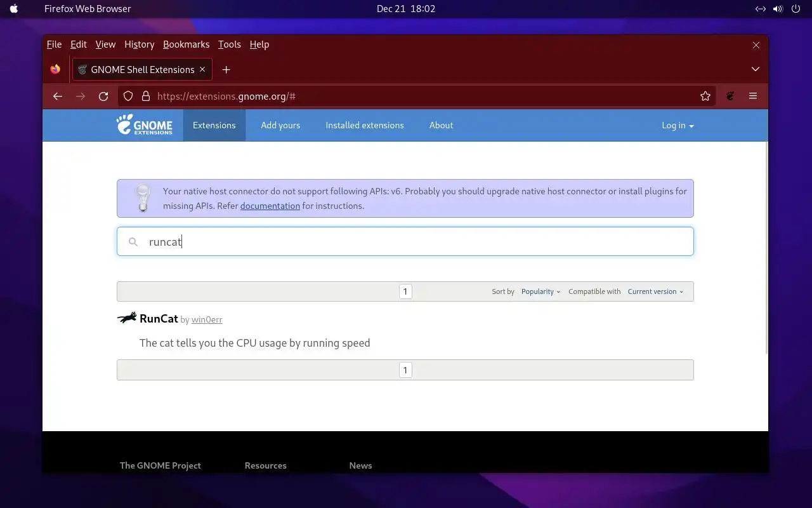Image resolution: width=812 pixels, height=508 pixels.
Task: Close the Firefox window
Action: tap(756, 45)
